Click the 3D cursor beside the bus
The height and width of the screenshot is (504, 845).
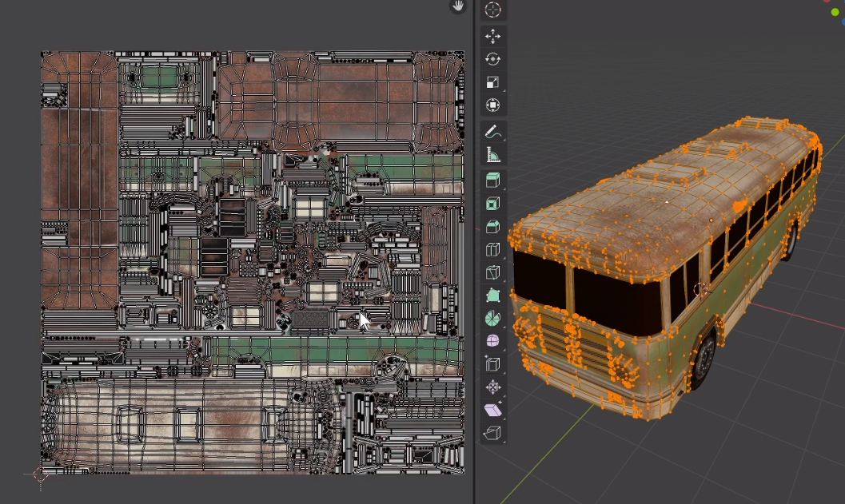coord(700,290)
